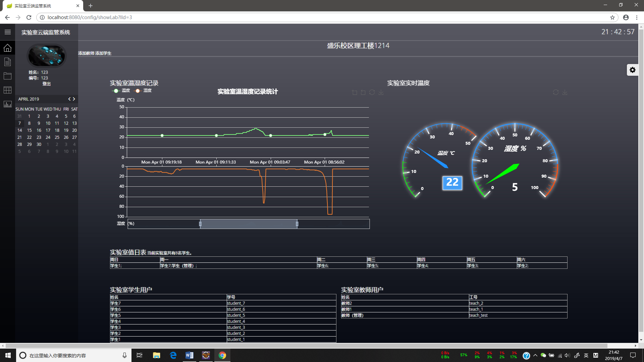
Task: Go to next calendar month
Action: (x=74, y=99)
